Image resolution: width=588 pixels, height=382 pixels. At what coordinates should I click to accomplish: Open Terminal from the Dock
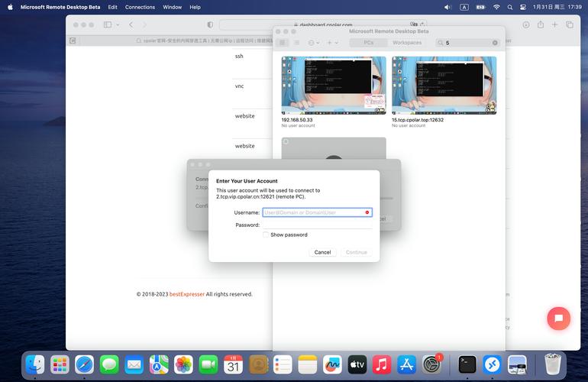[467, 364]
